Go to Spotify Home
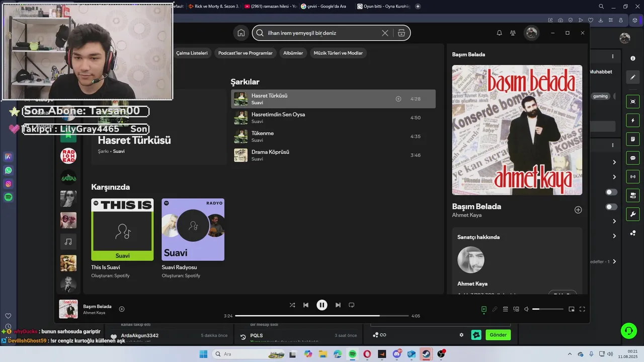This screenshot has width=644, height=362. click(x=241, y=33)
